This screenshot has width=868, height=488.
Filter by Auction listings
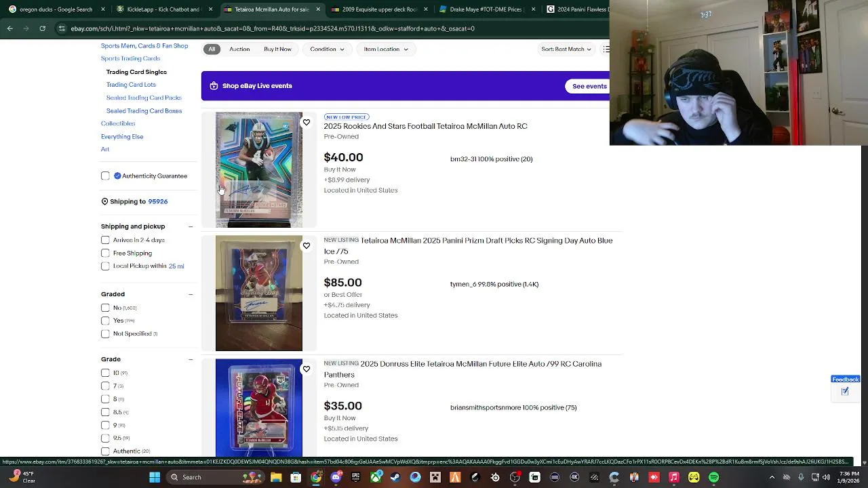(239, 49)
